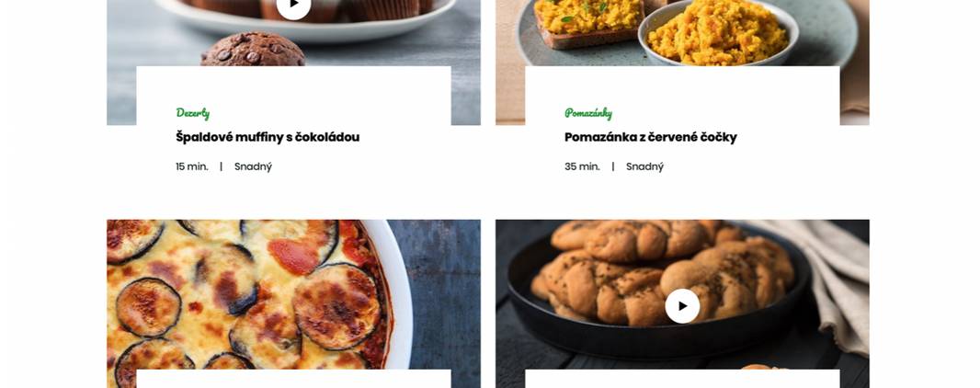
Task: Click the toast topped with lentil spread
Action: pyautogui.click(x=588, y=22)
